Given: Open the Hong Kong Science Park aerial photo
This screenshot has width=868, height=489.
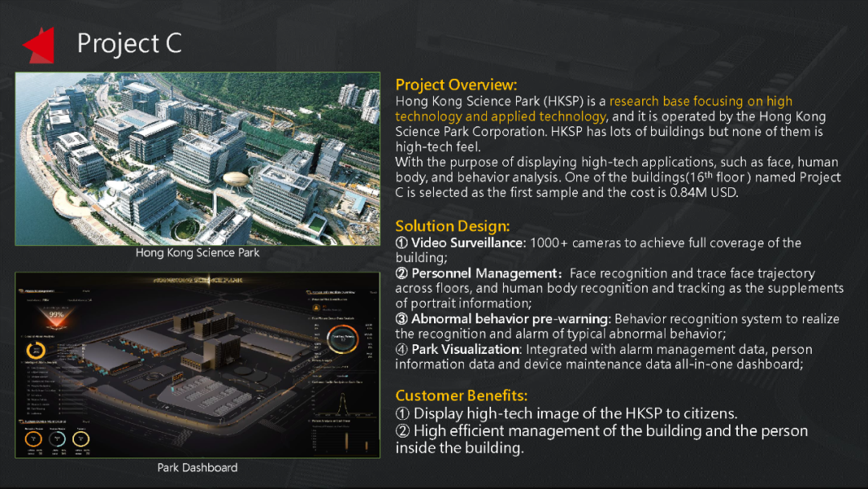Looking at the screenshot, I should (x=198, y=159).
